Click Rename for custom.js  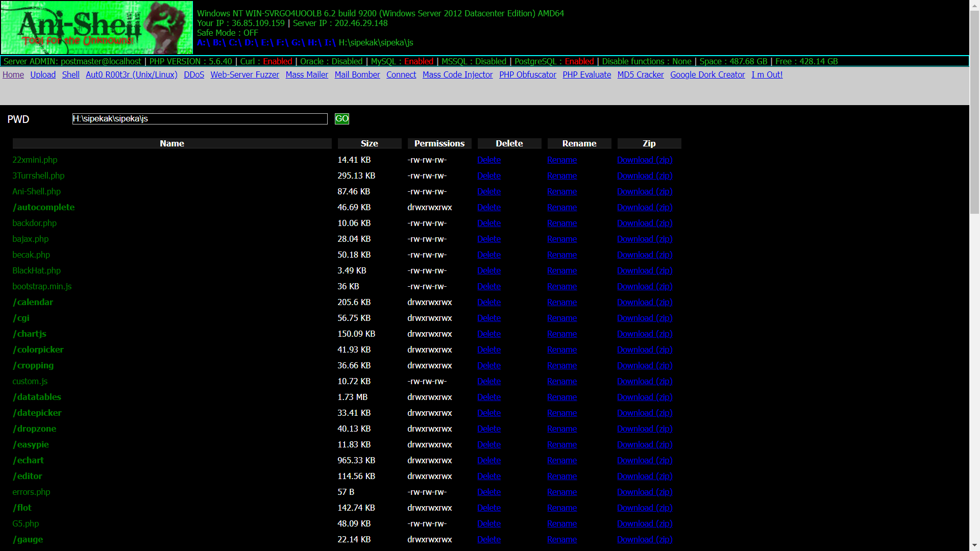coord(562,381)
